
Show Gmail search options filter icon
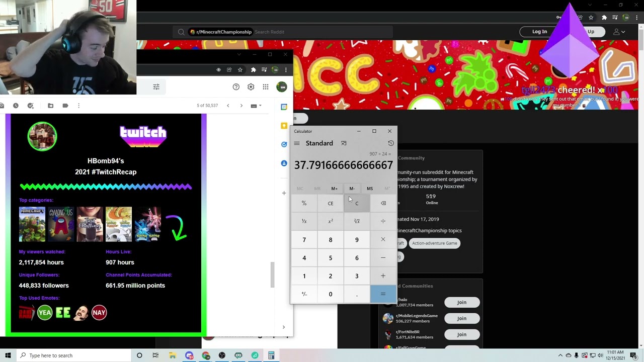(x=156, y=87)
